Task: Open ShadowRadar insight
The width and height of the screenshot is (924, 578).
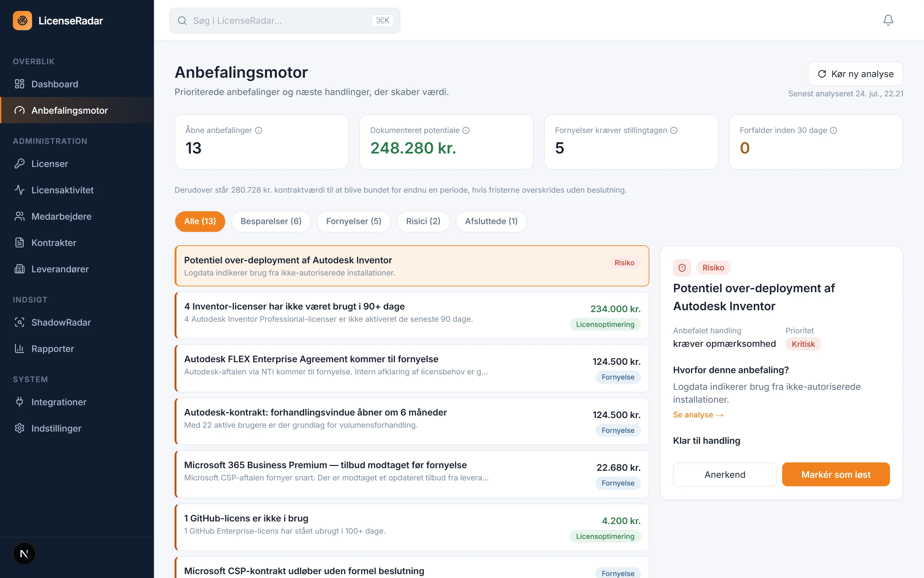Action: 77,322
